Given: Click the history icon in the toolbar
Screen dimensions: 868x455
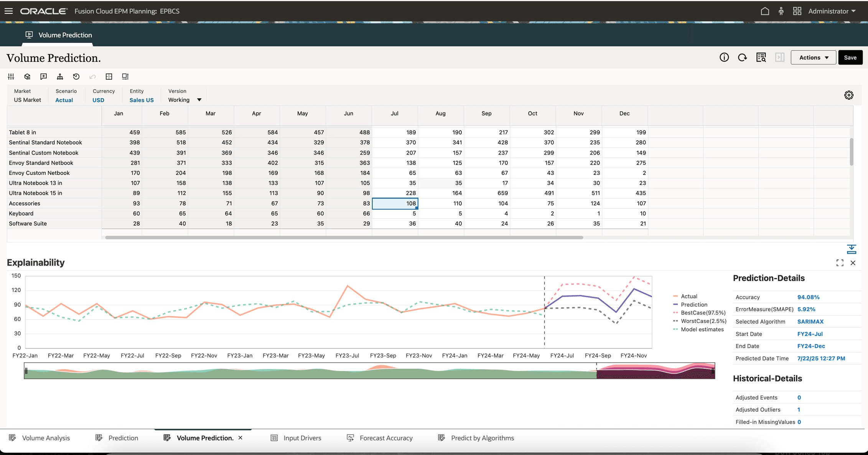Looking at the screenshot, I should pos(76,76).
